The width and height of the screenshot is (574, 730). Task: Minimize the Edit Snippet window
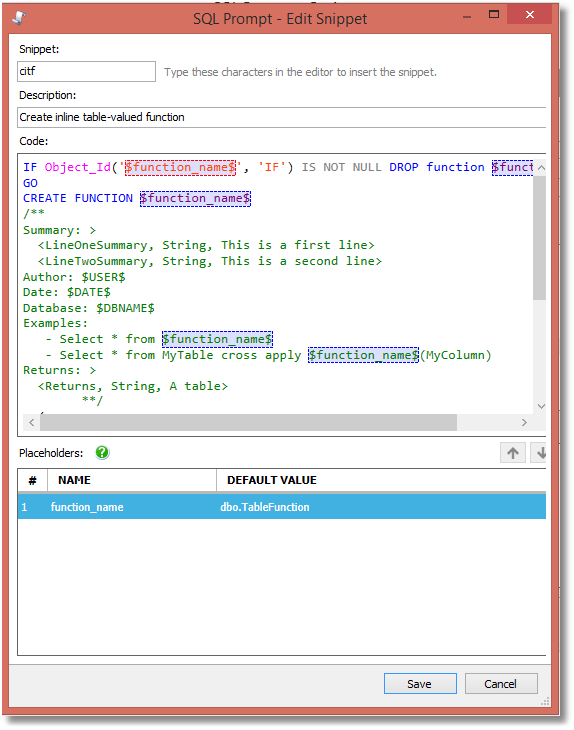click(467, 17)
